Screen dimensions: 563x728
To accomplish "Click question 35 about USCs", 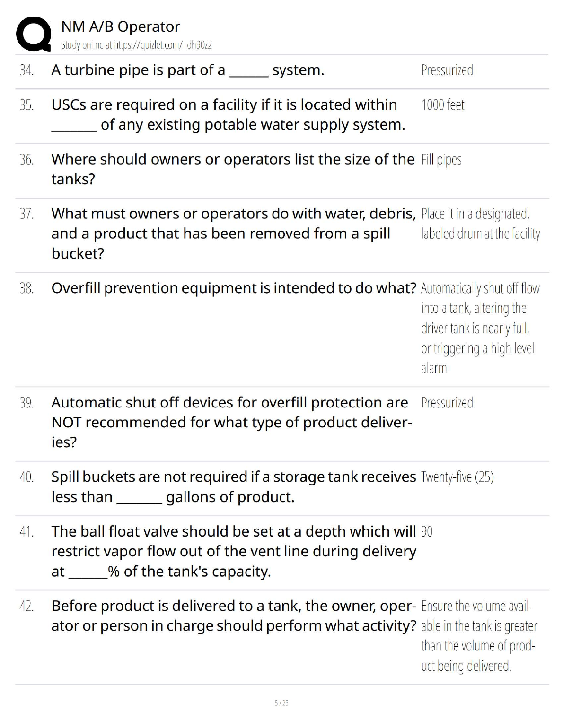I will (x=228, y=114).
